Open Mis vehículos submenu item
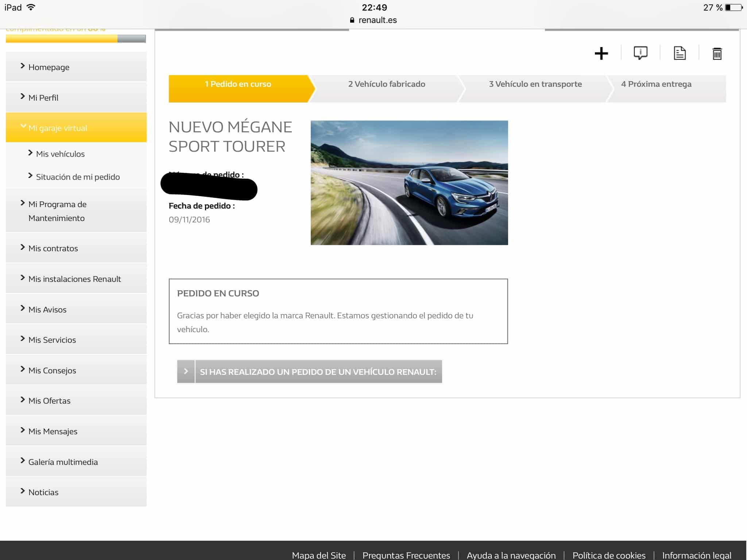Viewport: 747px width, 560px height. [60, 154]
